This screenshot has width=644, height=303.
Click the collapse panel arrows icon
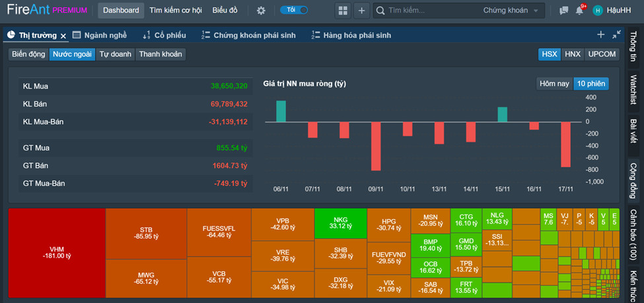pos(617,34)
